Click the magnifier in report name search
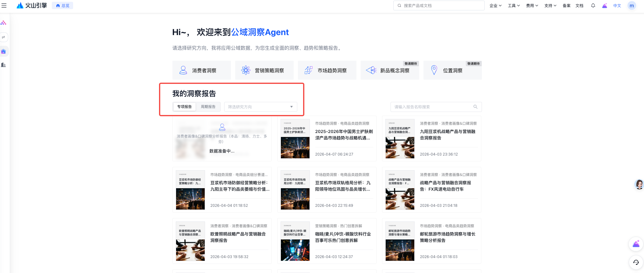644x273 pixels. tap(475, 107)
